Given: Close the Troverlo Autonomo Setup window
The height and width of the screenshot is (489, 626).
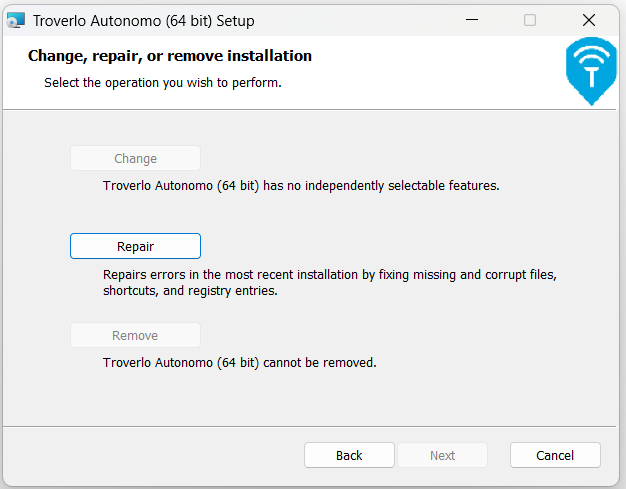Looking at the screenshot, I should click(x=589, y=20).
